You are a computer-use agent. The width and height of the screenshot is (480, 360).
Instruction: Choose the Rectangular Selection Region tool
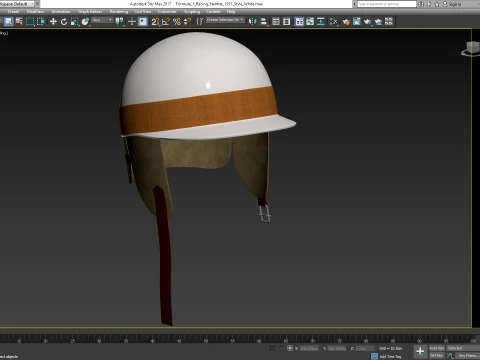click(x=30, y=22)
